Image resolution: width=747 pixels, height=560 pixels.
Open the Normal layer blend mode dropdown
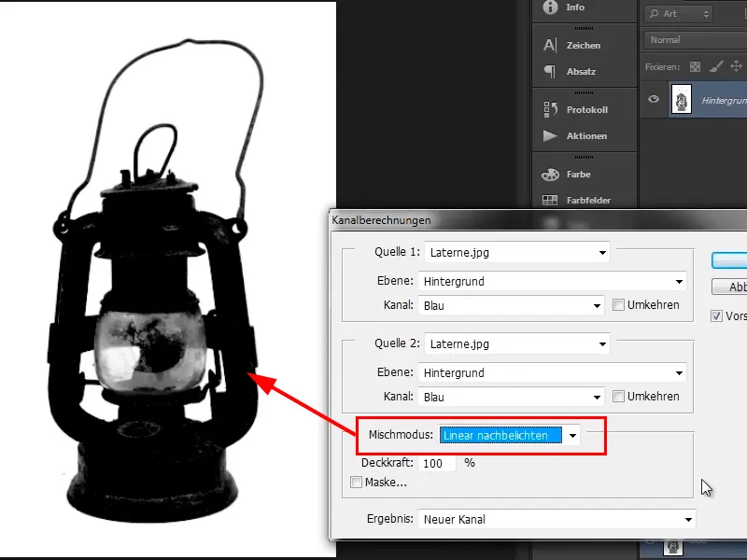(696, 40)
